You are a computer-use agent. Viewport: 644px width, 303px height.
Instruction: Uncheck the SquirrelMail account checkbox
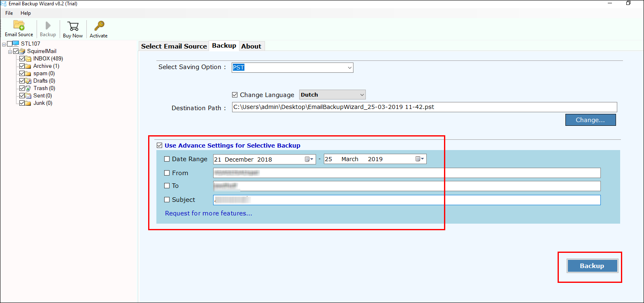click(x=16, y=51)
